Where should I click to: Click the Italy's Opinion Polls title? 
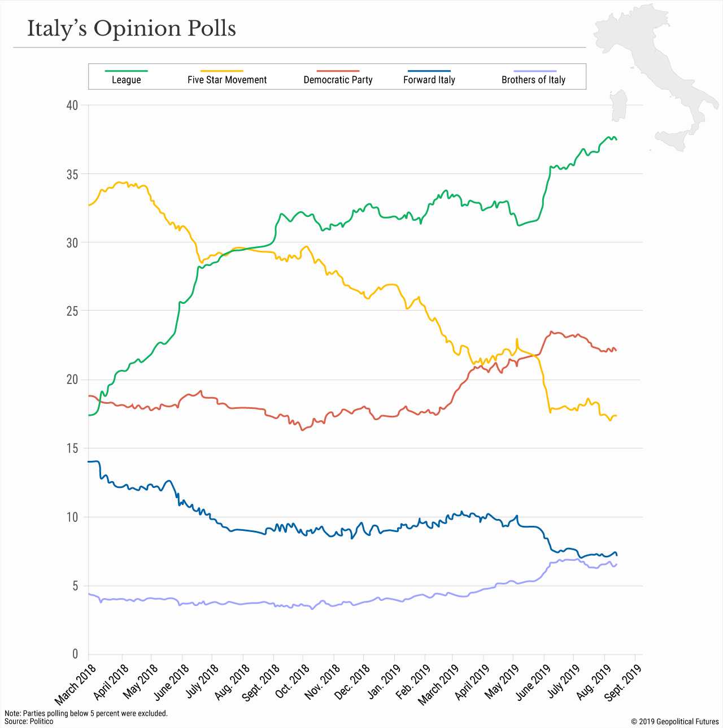(x=132, y=28)
